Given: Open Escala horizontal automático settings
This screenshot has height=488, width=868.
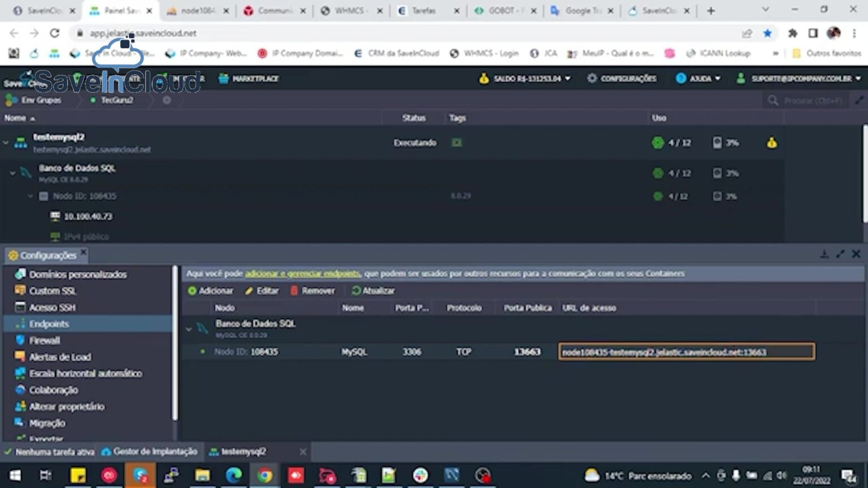Looking at the screenshot, I should coord(85,373).
